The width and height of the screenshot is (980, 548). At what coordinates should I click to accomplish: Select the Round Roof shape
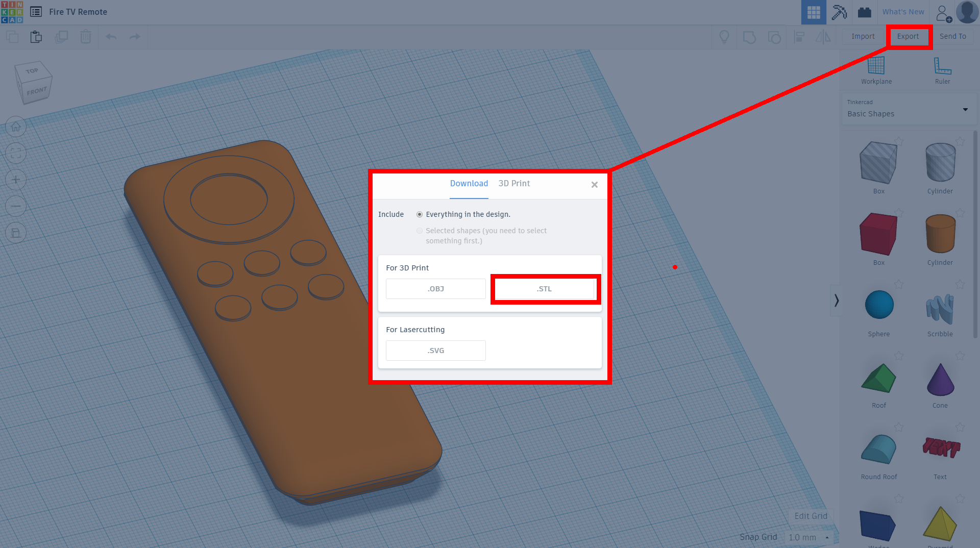coord(878,449)
